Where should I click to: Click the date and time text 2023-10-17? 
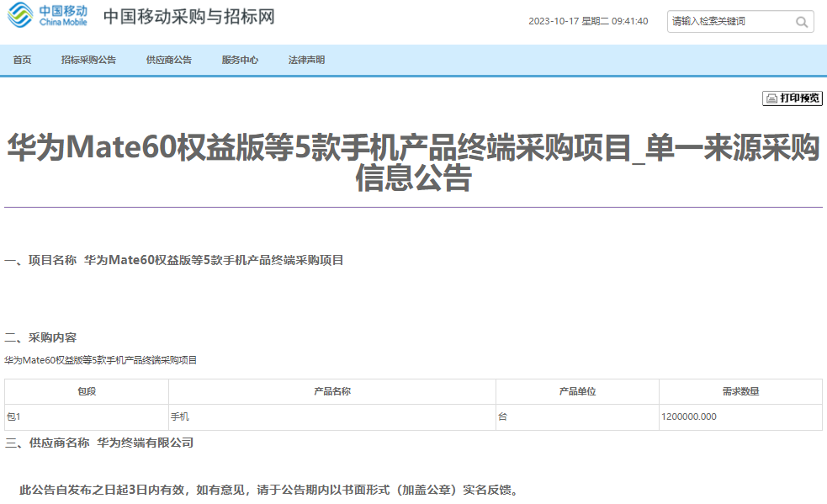pos(588,21)
